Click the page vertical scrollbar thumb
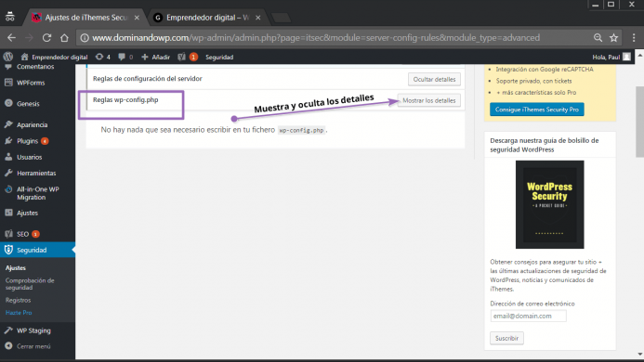The image size is (644, 362). pos(640,122)
